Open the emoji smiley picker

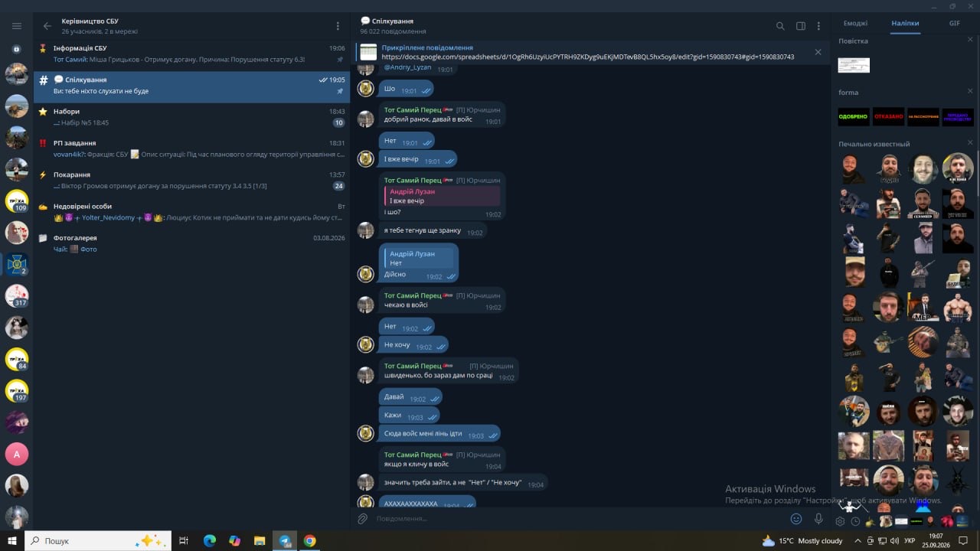click(x=796, y=519)
